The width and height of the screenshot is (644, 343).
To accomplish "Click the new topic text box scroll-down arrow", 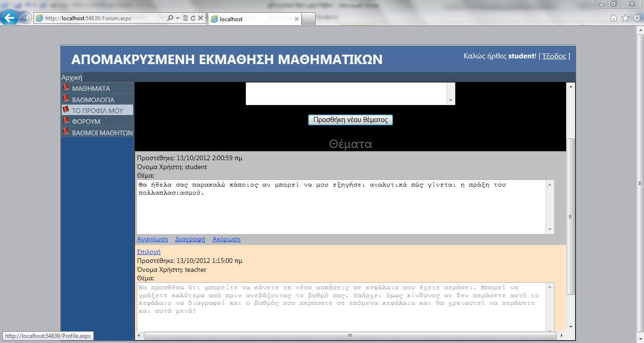I will pyautogui.click(x=451, y=100).
